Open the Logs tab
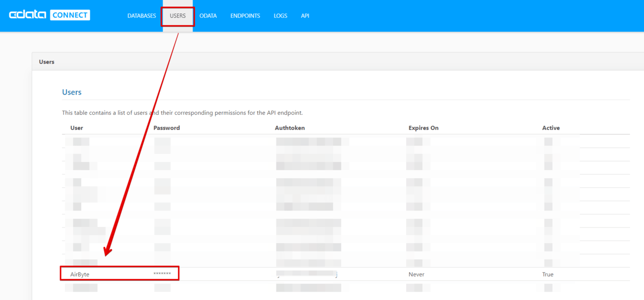The width and height of the screenshot is (644, 300). pos(280,16)
